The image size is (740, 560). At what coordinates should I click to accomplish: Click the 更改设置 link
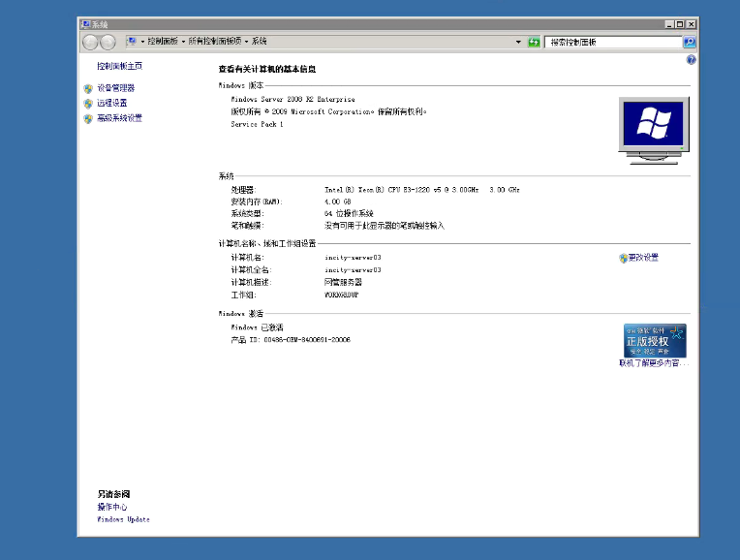tap(643, 258)
